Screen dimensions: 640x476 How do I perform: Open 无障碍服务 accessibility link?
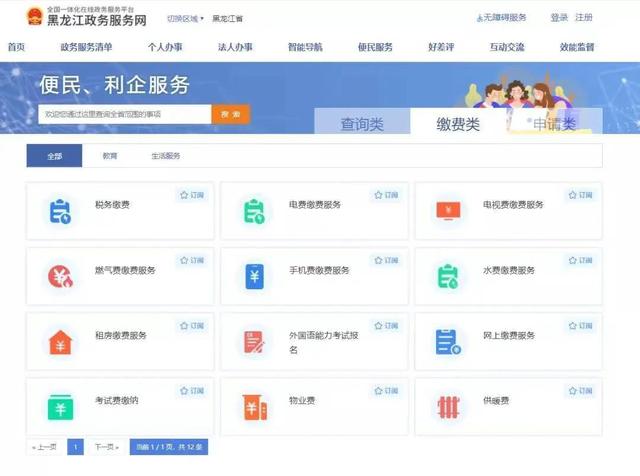[502, 18]
